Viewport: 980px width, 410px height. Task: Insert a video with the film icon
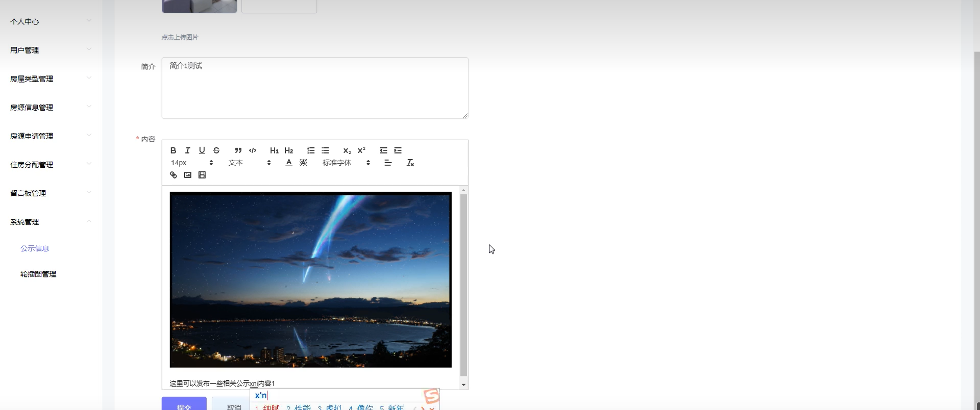[202, 175]
